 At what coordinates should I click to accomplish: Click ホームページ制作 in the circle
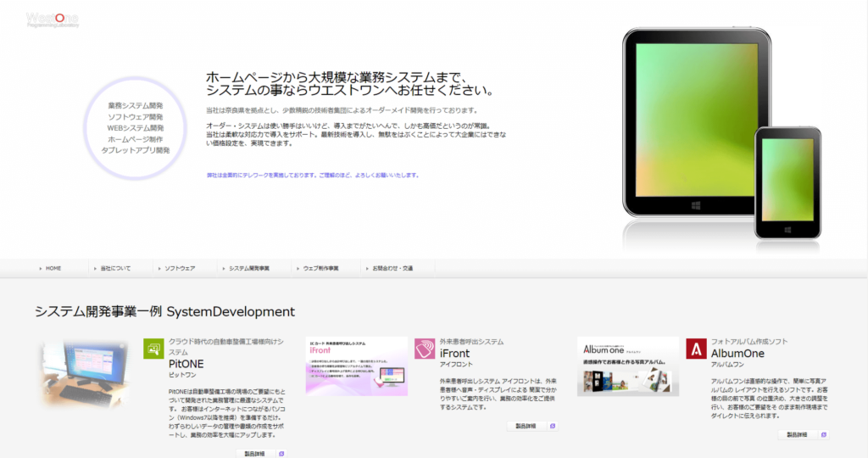click(x=135, y=139)
